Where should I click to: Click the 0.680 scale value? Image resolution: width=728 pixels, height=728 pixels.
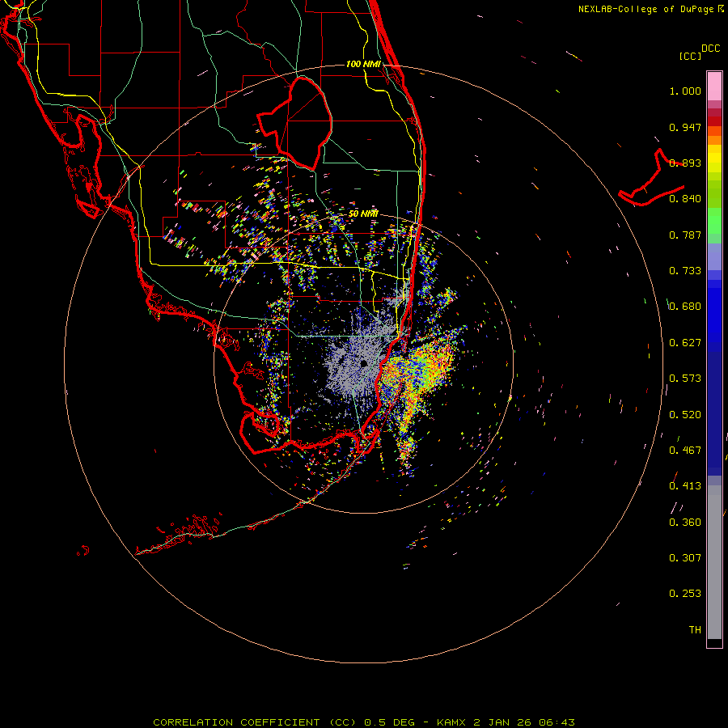tap(685, 307)
